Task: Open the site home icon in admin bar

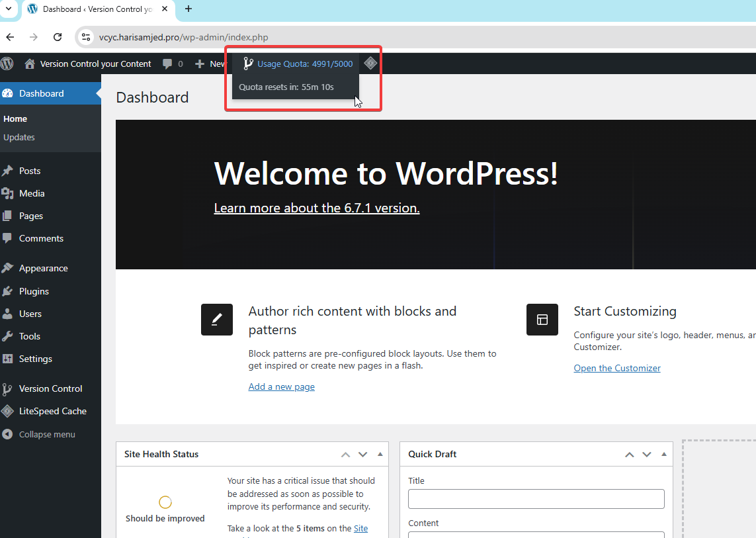Action: 30,64
